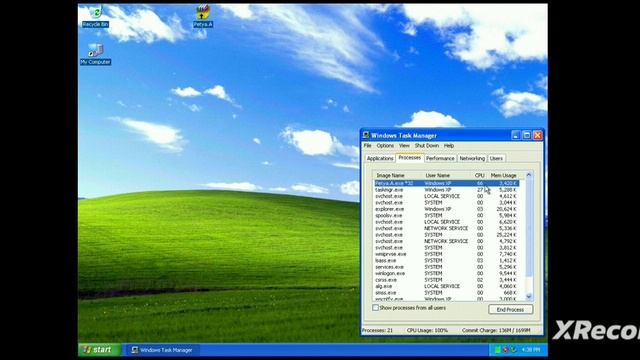Viewport: 640px width, 360px height.
Task: Select svchost.exe row using 4,612 K
Action: pyautogui.click(x=447, y=196)
